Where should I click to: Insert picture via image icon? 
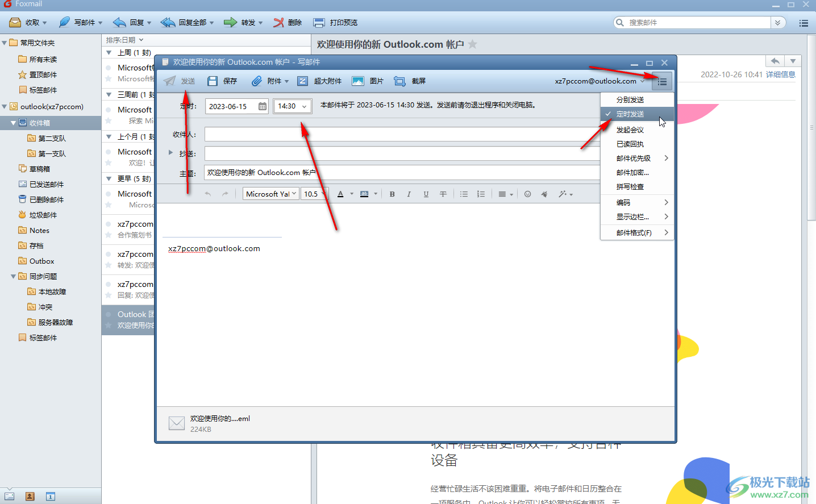click(x=358, y=81)
